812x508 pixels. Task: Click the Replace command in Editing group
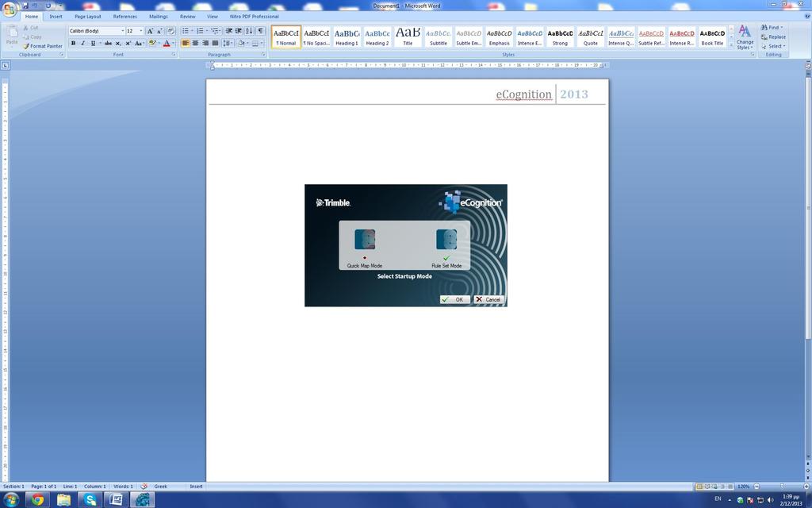click(x=773, y=37)
